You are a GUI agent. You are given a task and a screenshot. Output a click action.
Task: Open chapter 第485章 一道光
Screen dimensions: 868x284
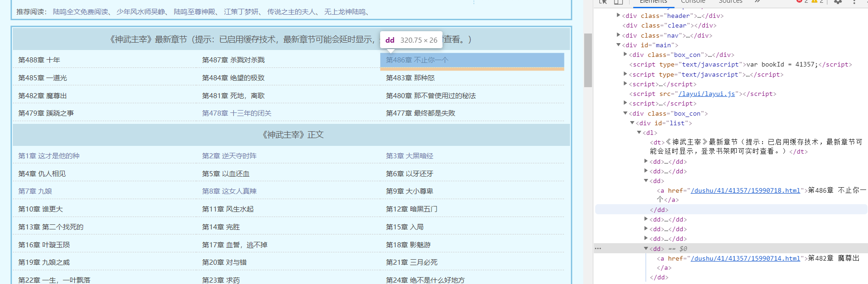43,78
